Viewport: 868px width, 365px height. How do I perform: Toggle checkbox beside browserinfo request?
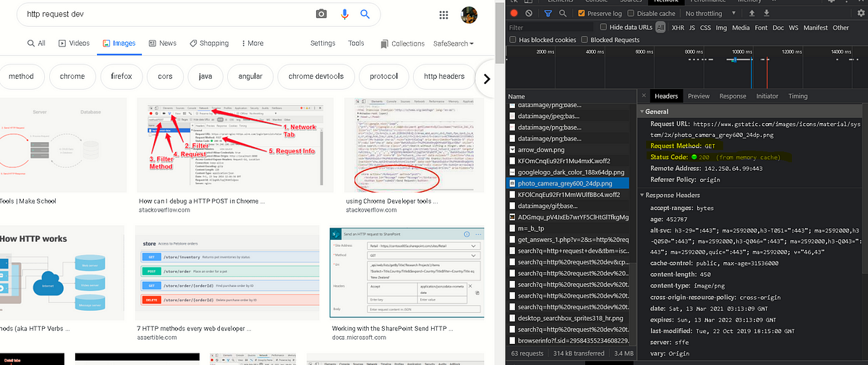[511, 340]
